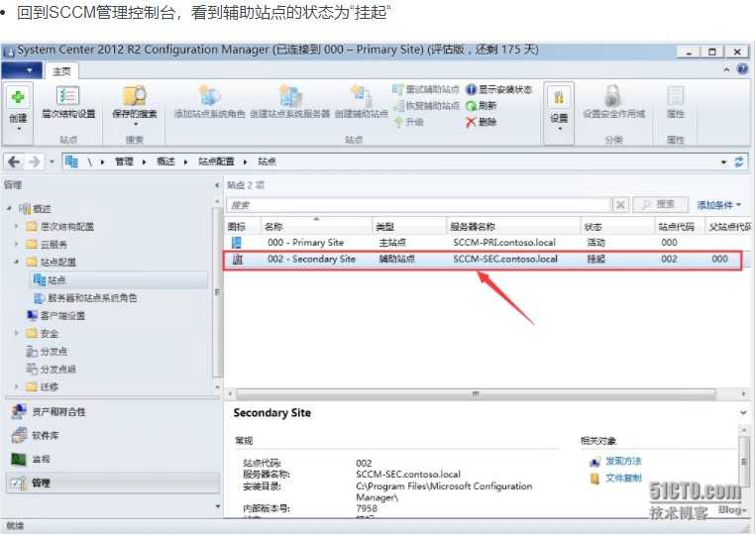Show Install Status (显示安装状态)

(x=498, y=89)
